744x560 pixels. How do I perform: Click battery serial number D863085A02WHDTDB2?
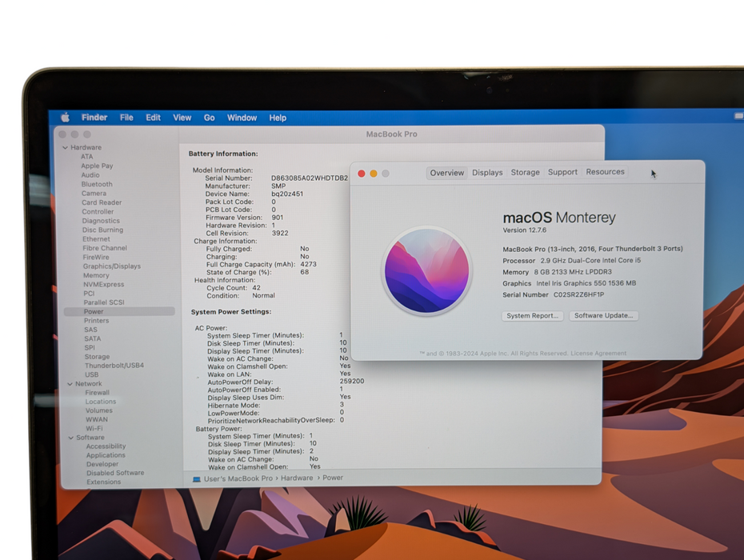tap(310, 178)
